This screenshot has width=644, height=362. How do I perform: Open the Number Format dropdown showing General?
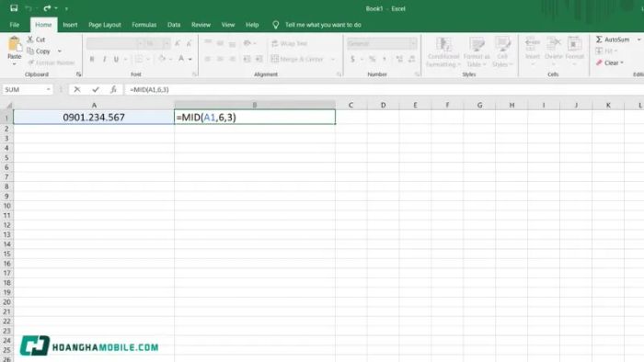point(382,43)
